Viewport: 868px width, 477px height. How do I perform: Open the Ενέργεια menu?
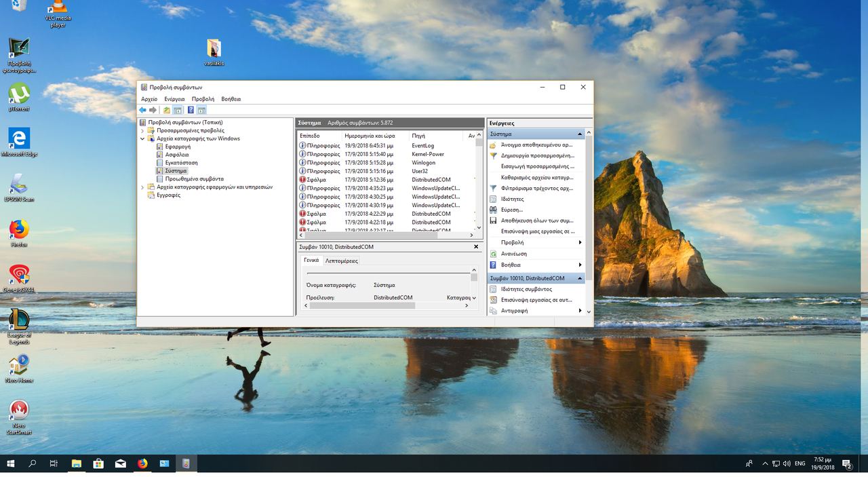[x=174, y=99]
